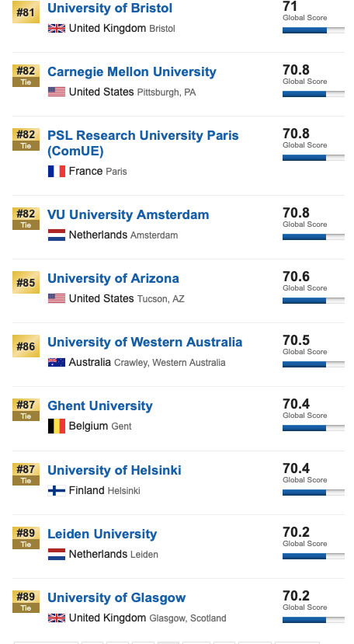The image size is (354, 644).
Task: Click the France flag icon
Action: pyautogui.click(x=56, y=171)
